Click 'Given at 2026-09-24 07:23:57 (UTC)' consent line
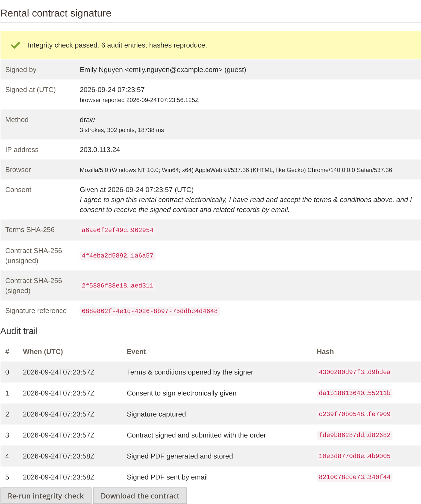This screenshot has height=504, width=421. (137, 190)
